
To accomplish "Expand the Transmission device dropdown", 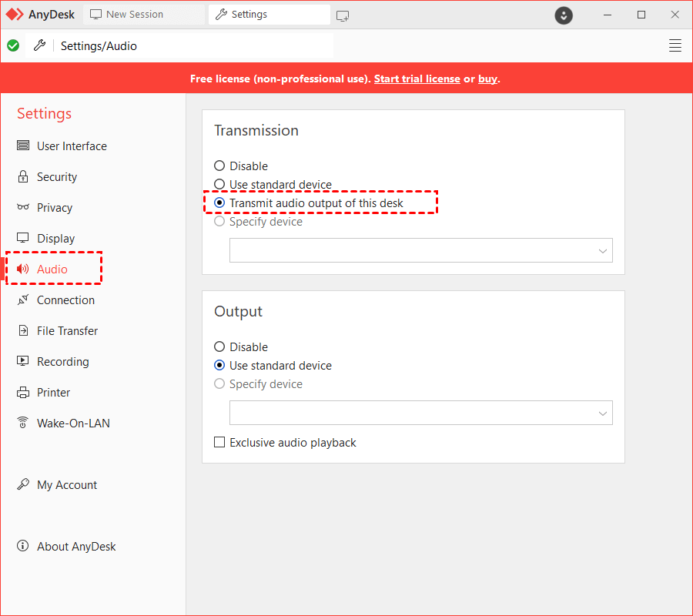I will tap(420, 250).
